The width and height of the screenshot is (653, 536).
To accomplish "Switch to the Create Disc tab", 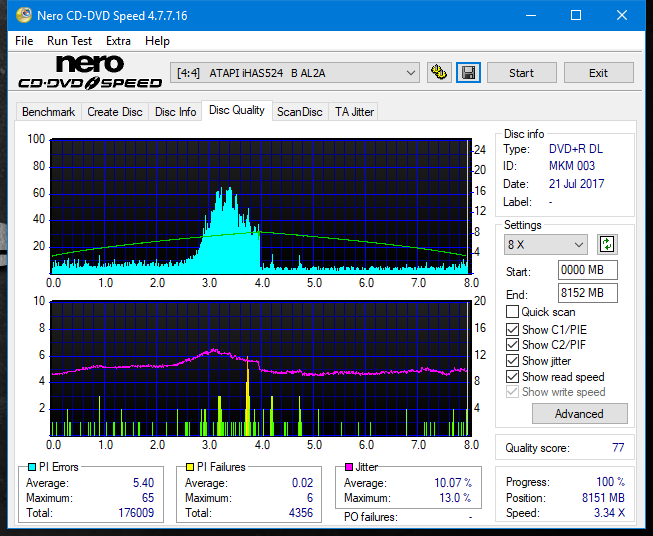I will 115,112.
